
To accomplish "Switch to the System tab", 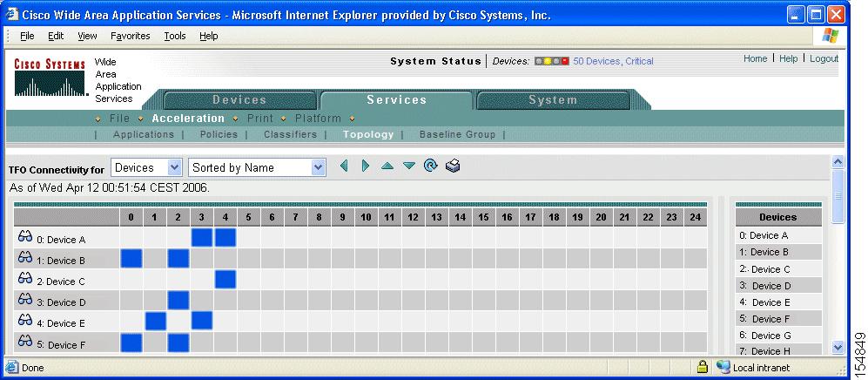I will (553, 100).
